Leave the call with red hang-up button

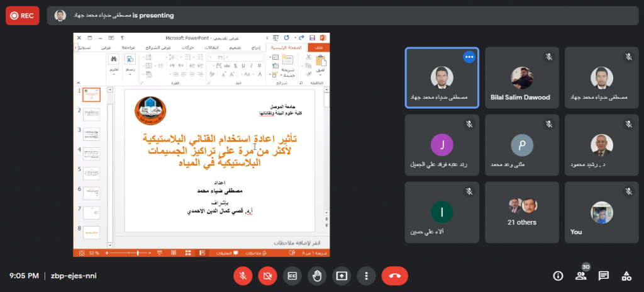point(394,276)
